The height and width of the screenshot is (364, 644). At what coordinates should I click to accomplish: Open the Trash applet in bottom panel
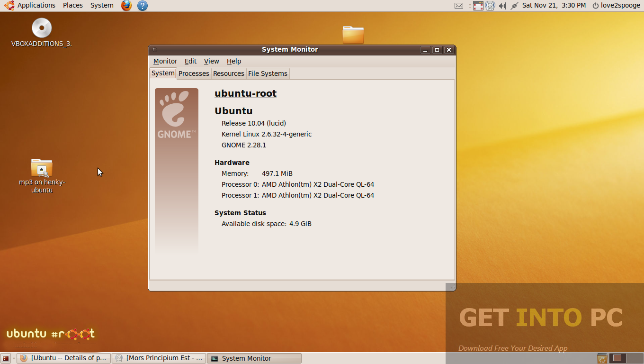tap(602, 358)
